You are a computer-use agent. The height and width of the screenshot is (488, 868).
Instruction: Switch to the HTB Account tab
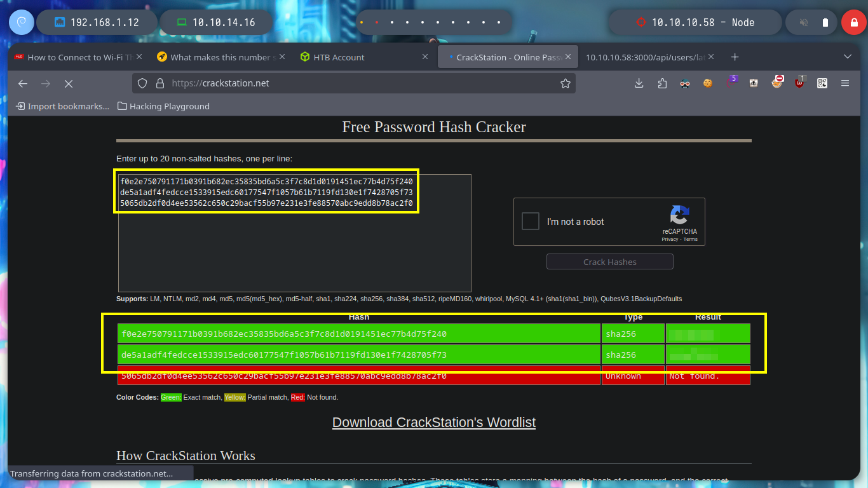pos(364,57)
